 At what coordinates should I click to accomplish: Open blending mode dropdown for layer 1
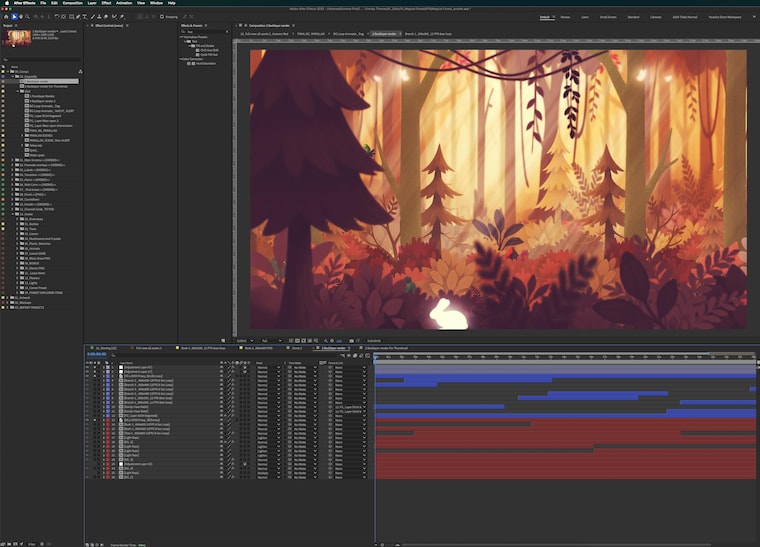(268, 367)
